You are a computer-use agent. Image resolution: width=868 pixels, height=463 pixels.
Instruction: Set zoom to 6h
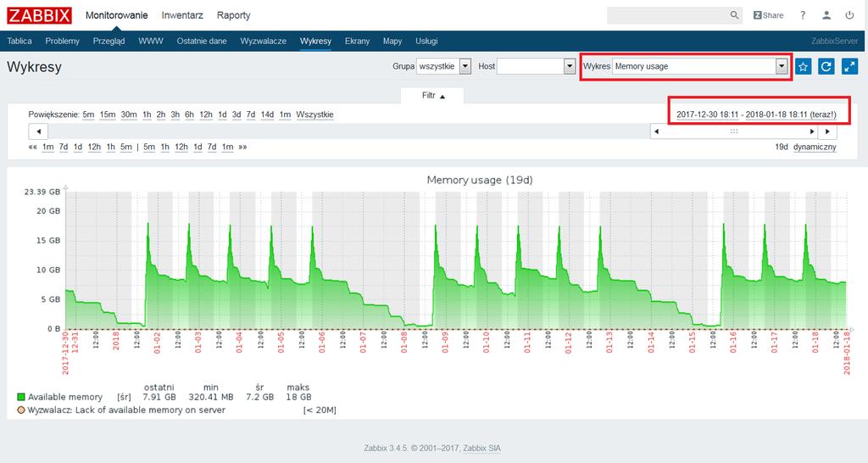(189, 114)
